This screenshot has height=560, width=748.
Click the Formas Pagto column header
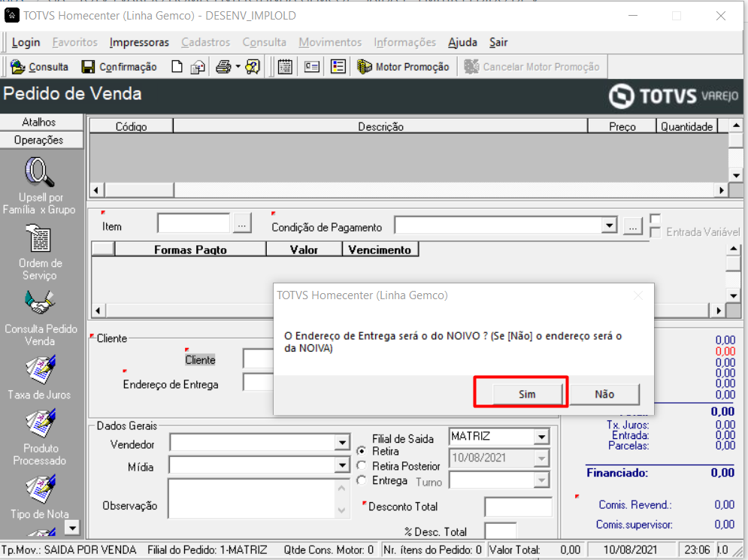pyautogui.click(x=190, y=250)
